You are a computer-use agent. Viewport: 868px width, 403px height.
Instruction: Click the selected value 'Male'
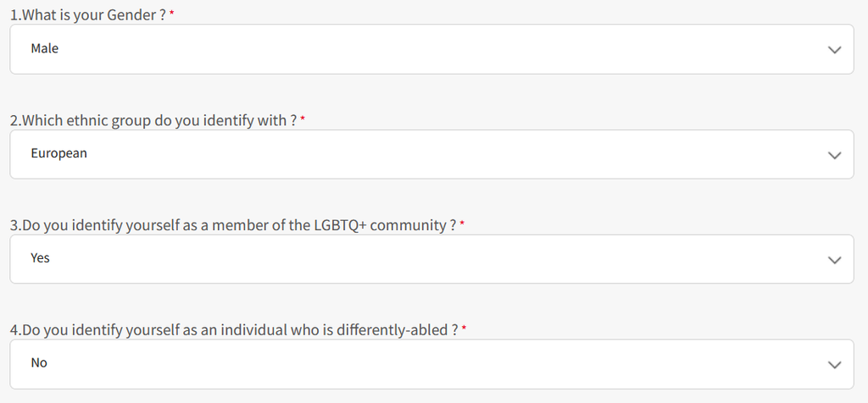pyautogui.click(x=45, y=49)
